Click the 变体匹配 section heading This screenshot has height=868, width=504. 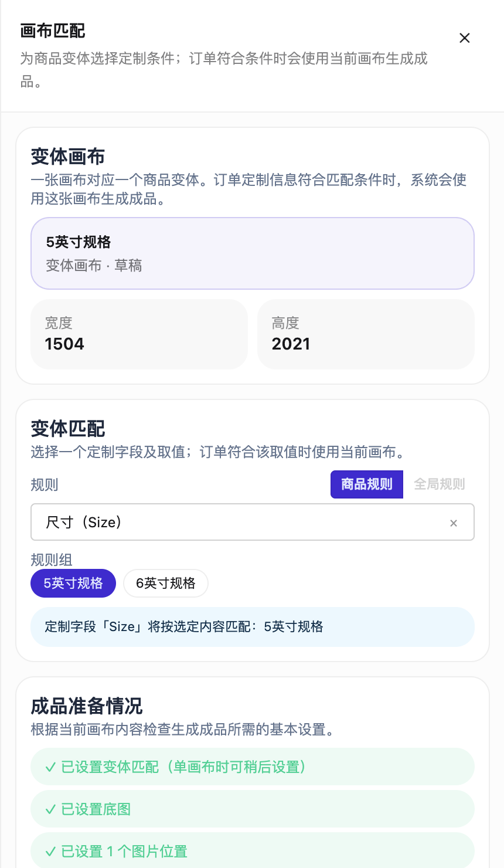click(x=68, y=429)
